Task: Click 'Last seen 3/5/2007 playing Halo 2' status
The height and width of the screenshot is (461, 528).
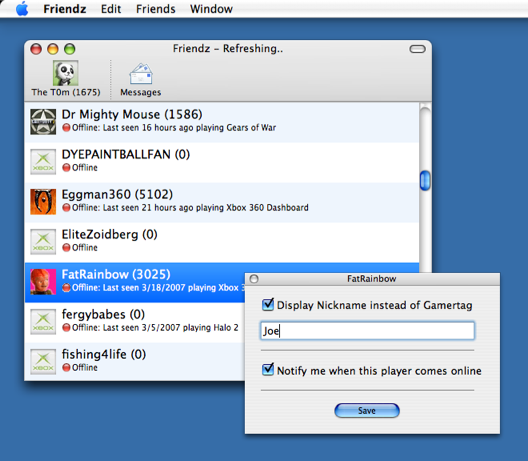Action: point(170,327)
